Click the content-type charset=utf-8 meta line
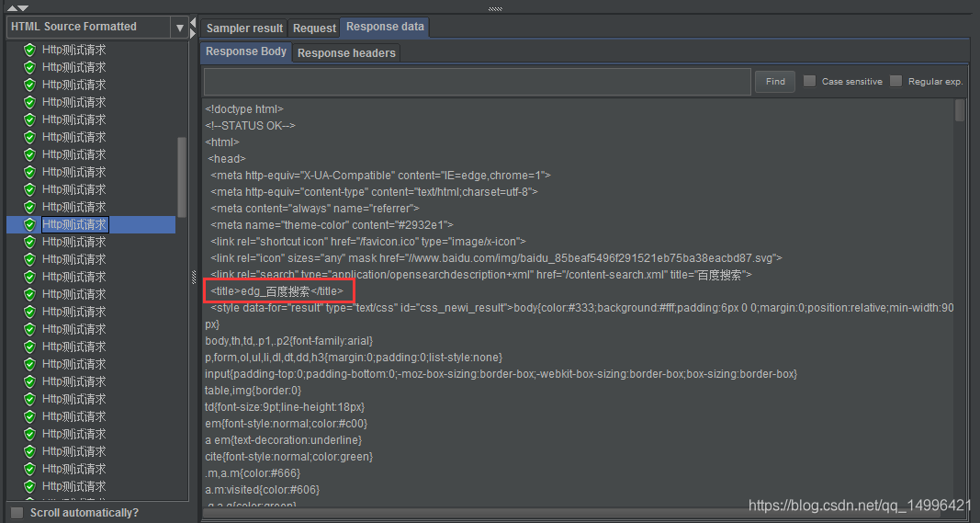Screen dimensions: 980x523 pos(375,191)
